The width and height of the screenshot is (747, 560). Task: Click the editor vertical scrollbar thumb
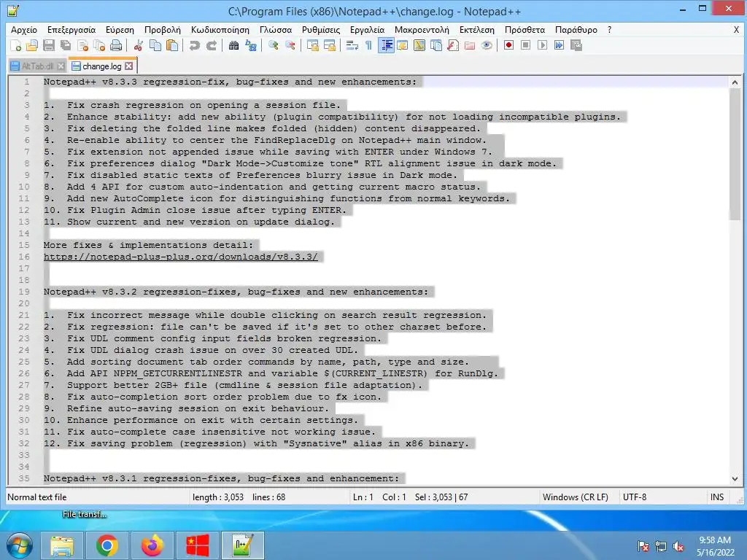(735, 155)
